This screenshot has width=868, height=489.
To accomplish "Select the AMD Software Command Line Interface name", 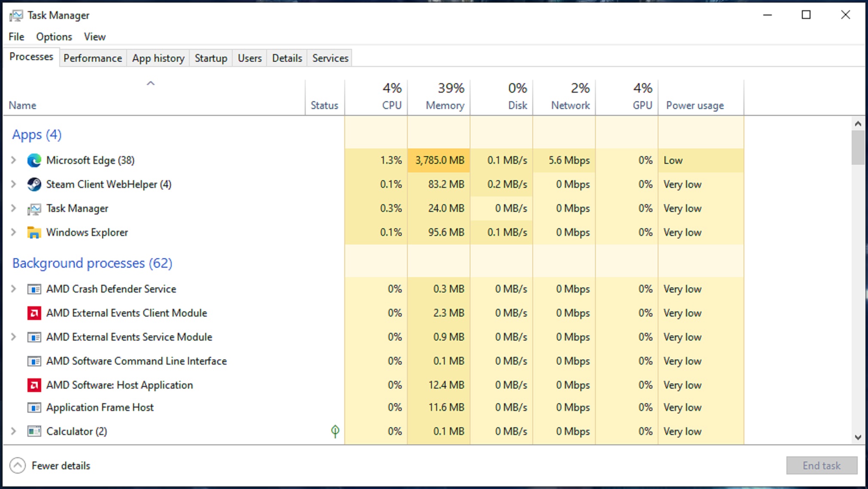I will point(137,361).
